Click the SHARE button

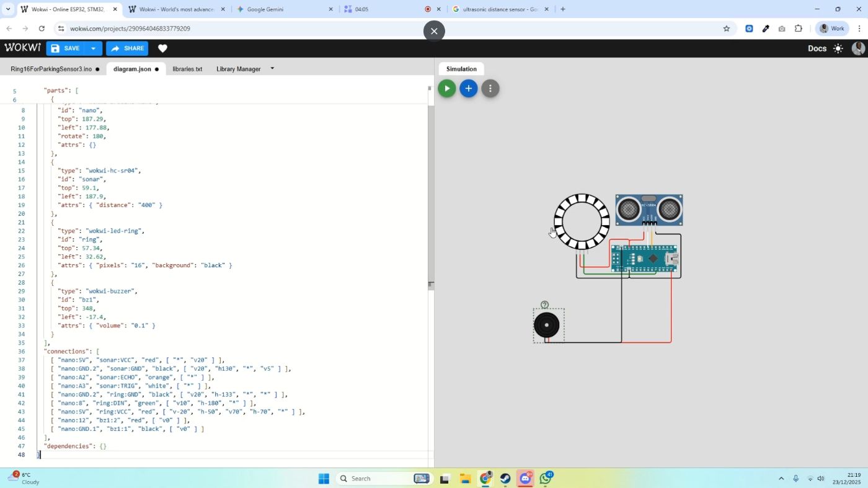click(x=127, y=48)
